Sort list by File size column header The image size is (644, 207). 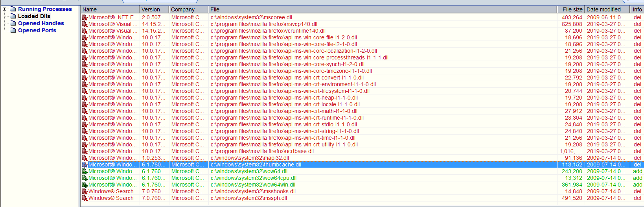[570, 9]
